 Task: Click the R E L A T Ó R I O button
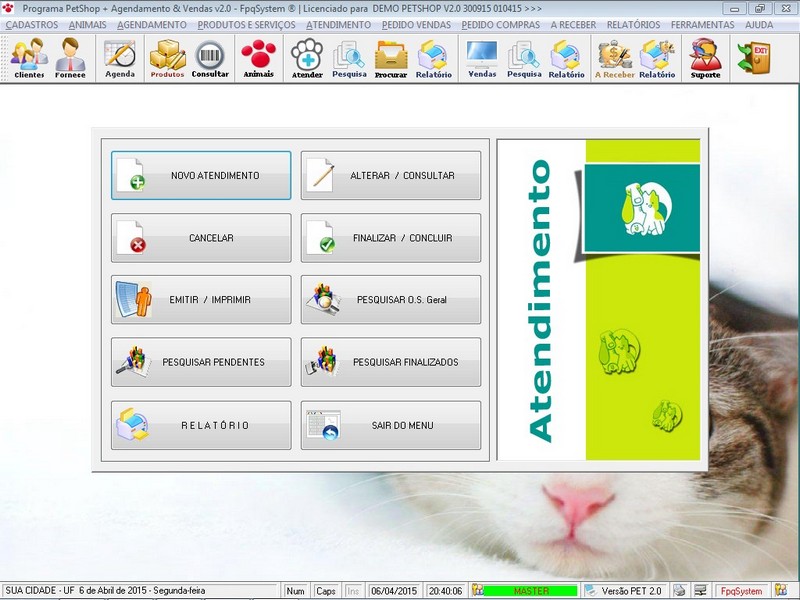201,425
